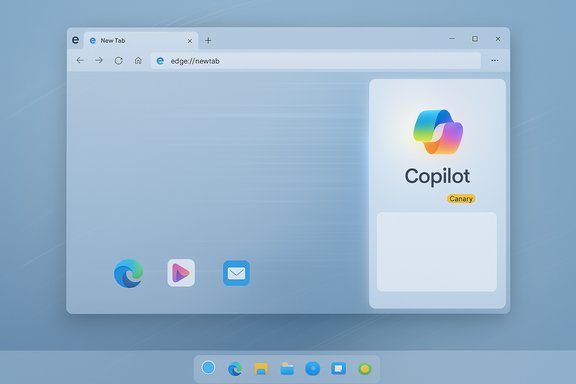Close the Edge window
This screenshot has width=576, height=384.
click(x=498, y=39)
